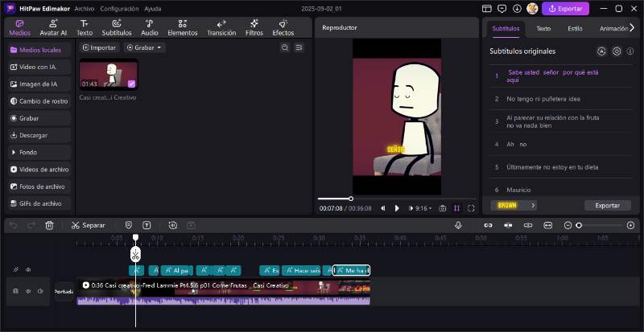Open Cambio de rostro section

tap(39, 101)
